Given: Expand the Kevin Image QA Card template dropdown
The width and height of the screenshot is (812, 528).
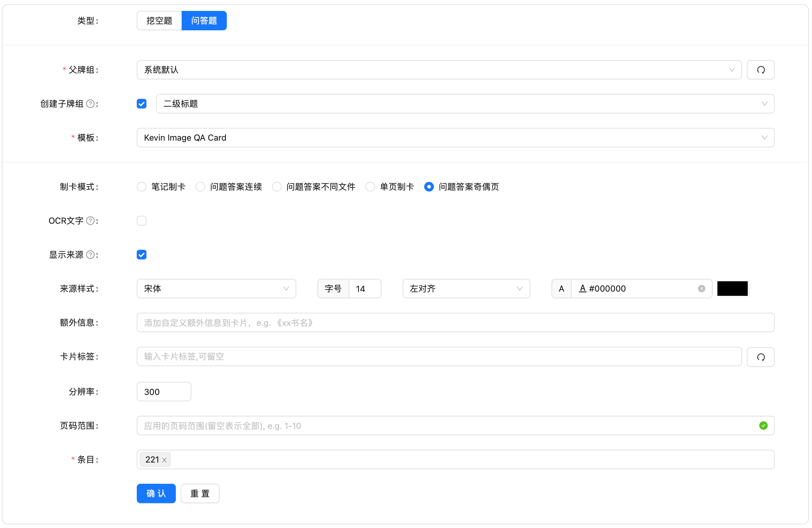Looking at the screenshot, I should point(455,138).
